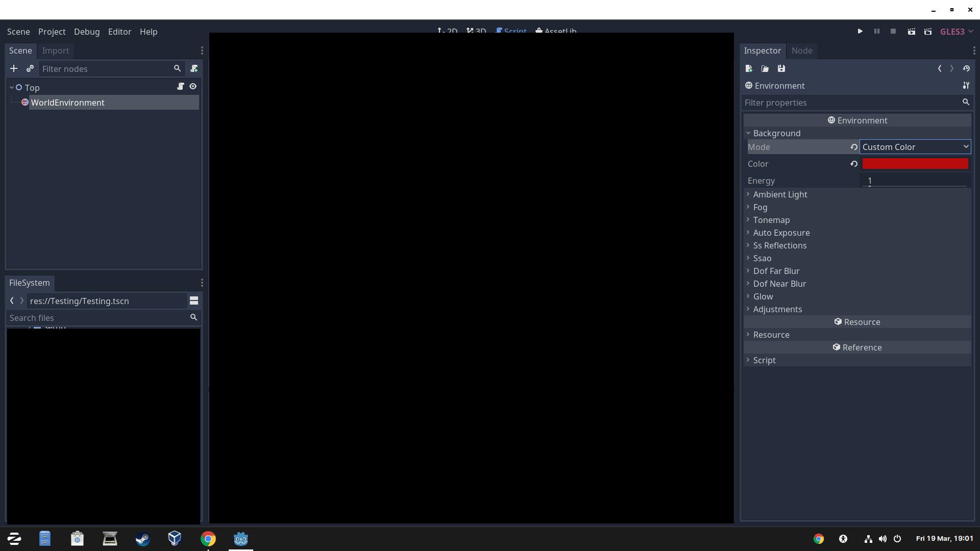Open Environment object properties tools menu
The width and height of the screenshot is (980, 551).
(x=966, y=85)
